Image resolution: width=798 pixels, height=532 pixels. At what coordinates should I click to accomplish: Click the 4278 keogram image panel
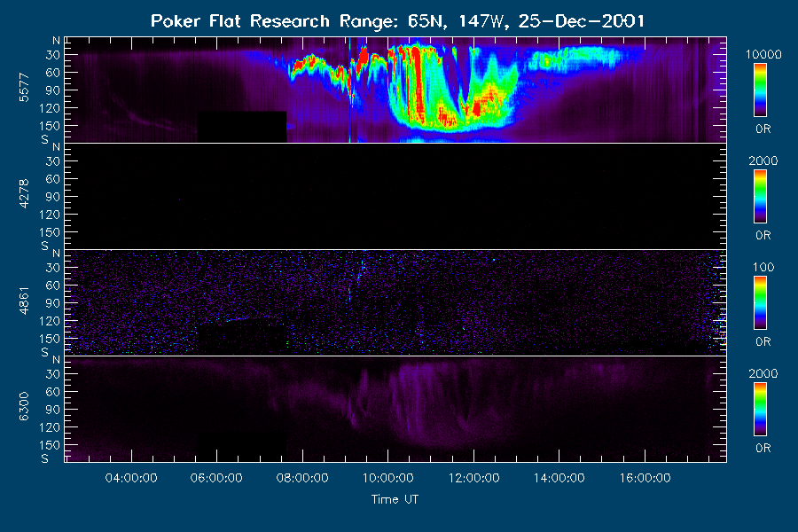(x=395, y=196)
